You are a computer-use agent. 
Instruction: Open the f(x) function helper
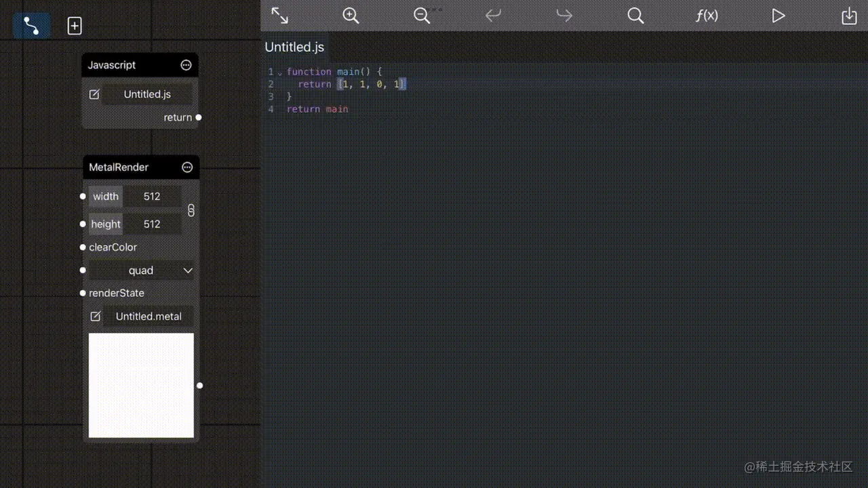(707, 15)
